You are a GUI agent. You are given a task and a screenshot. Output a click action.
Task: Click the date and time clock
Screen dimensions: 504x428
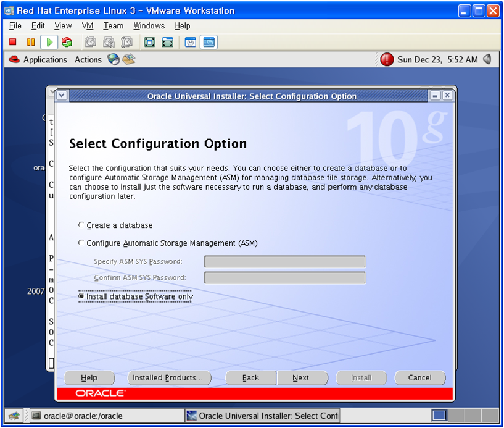[x=437, y=59]
